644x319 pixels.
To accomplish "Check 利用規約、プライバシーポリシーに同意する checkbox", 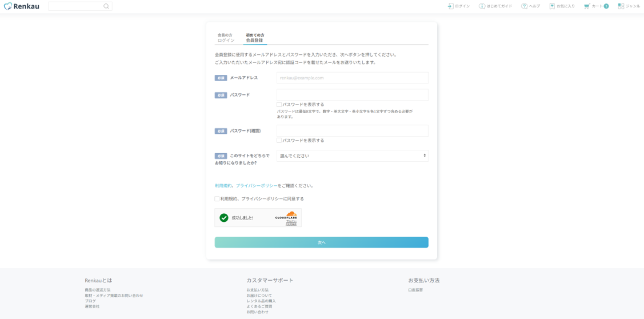I will pyautogui.click(x=217, y=198).
